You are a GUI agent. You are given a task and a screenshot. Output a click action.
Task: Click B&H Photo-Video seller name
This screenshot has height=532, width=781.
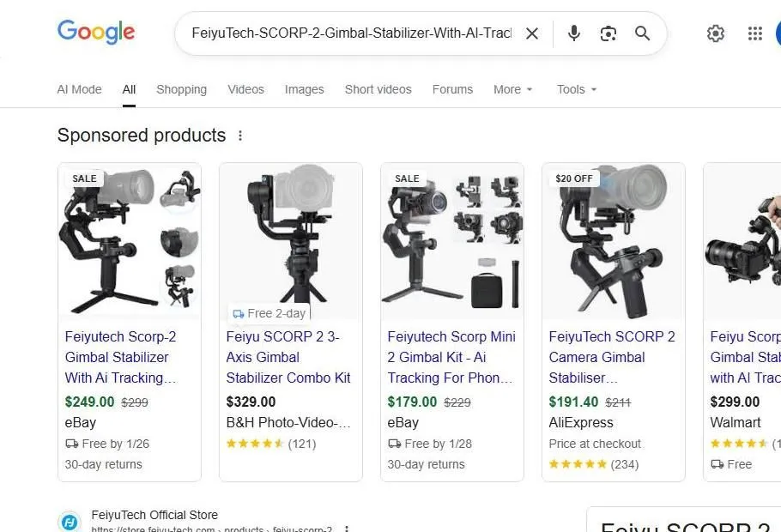(288, 423)
